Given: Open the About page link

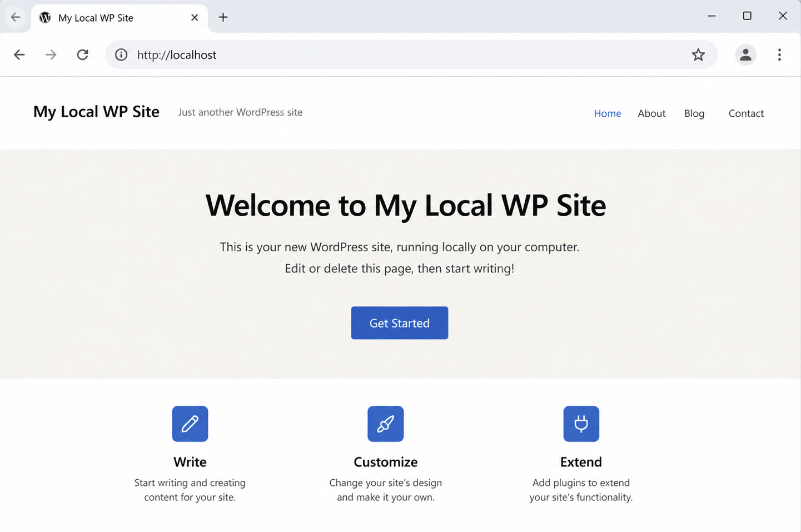Looking at the screenshot, I should [x=651, y=113].
